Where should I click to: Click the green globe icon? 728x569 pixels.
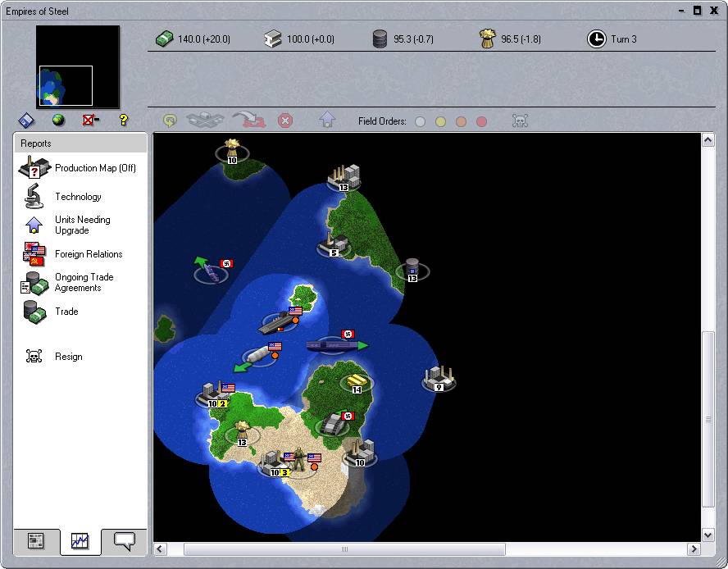point(58,121)
